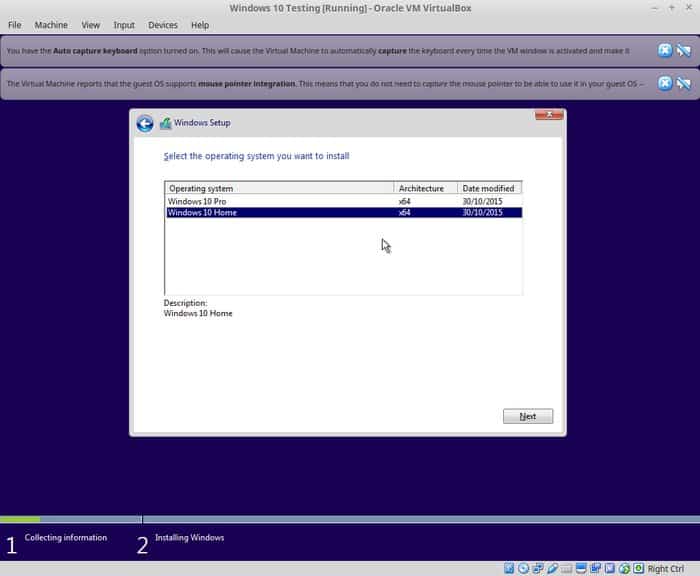Dismiss the Auto capture keyboard notification

click(x=665, y=50)
